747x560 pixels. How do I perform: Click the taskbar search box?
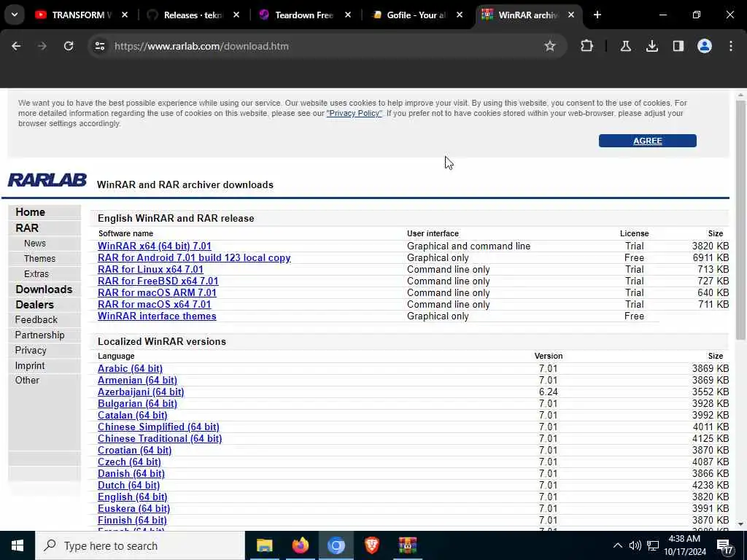(x=139, y=545)
